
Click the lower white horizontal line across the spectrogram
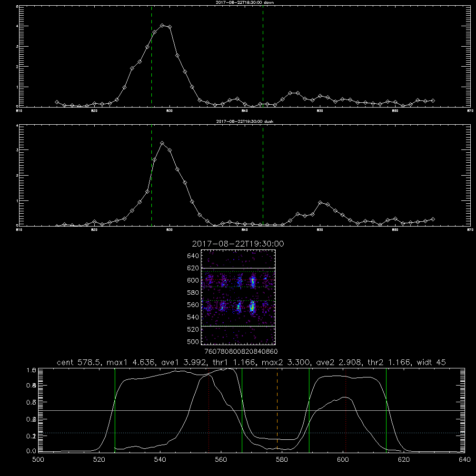click(x=238, y=326)
